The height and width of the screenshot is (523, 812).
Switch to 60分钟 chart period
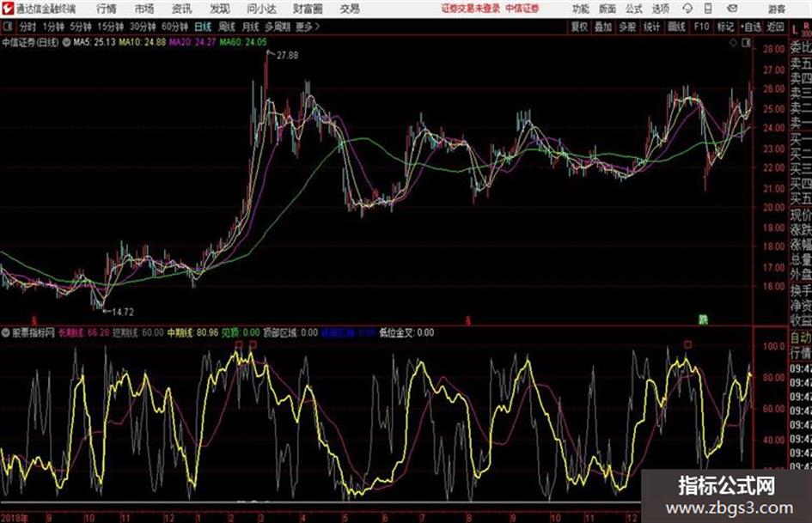tap(175, 27)
